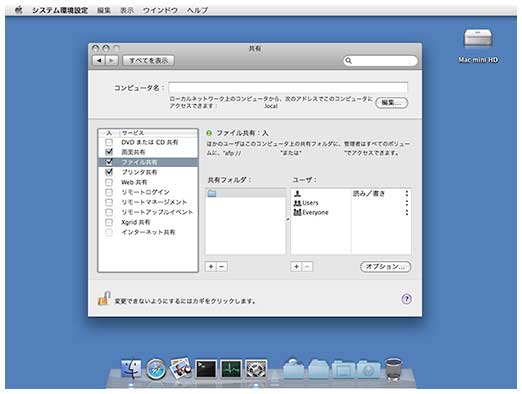Open the Mail stamp icon in Dock
522x394 pixels.
point(181,368)
